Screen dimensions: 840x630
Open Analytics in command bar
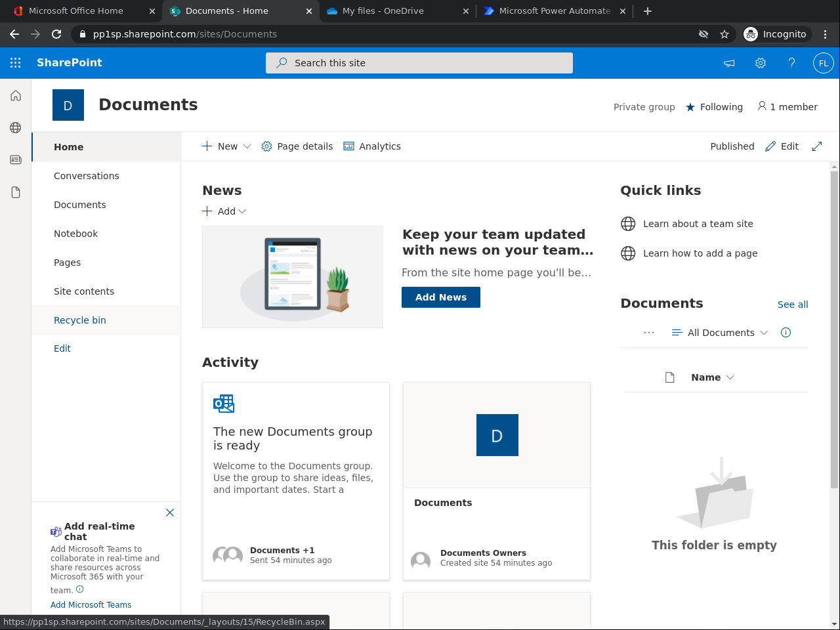click(372, 146)
